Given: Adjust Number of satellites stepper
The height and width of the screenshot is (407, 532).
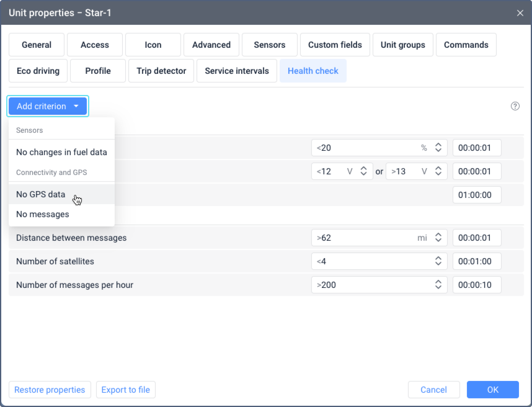Looking at the screenshot, I should click(438, 261).
